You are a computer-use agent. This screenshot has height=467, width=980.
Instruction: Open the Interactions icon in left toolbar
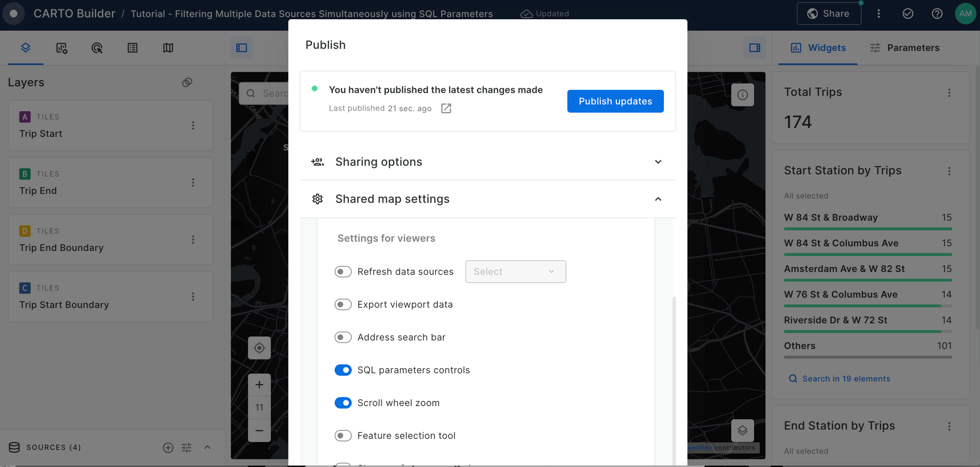[97, 48]
